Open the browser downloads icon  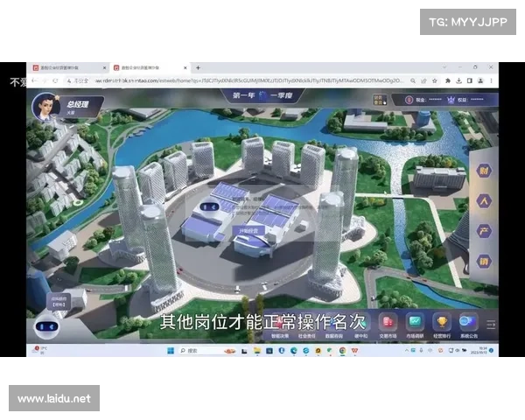pyautogui.click(x=458, y=80)
